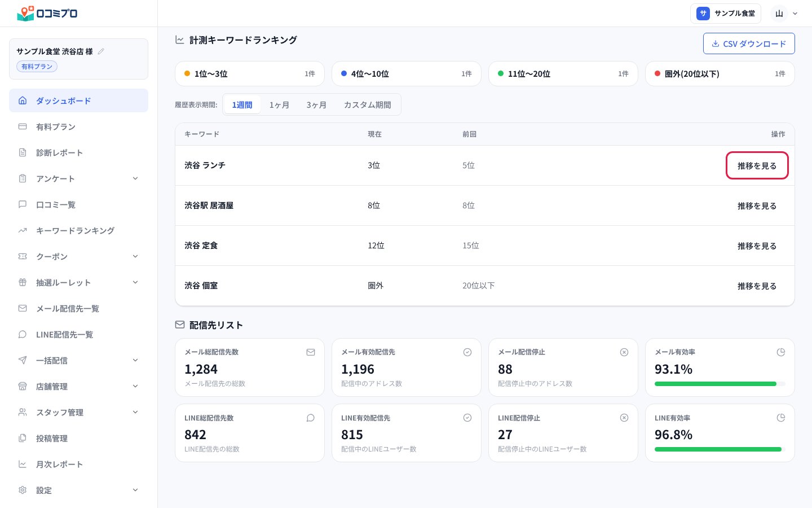Screen dimensions: 812x508
Task: Click the LINE有効率 progress bar
Action: 720,449
